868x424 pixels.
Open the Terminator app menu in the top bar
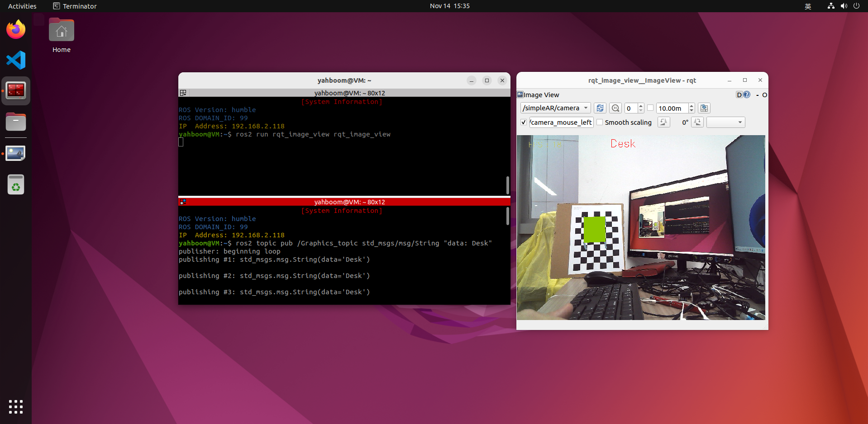[x=75, y=6]
